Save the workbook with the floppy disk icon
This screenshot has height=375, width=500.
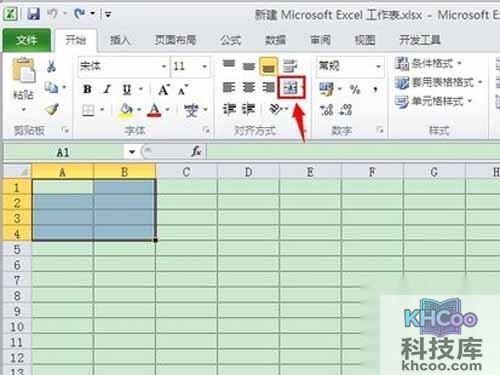point(33,14)
